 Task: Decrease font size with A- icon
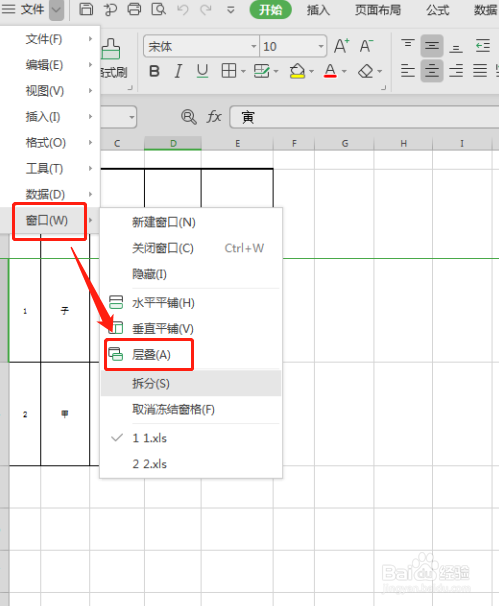(366, 46)
